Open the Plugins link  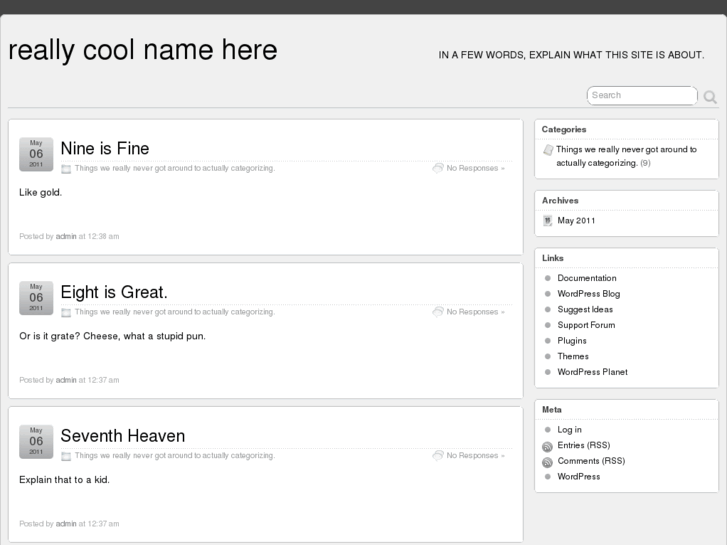click(572, 341)
